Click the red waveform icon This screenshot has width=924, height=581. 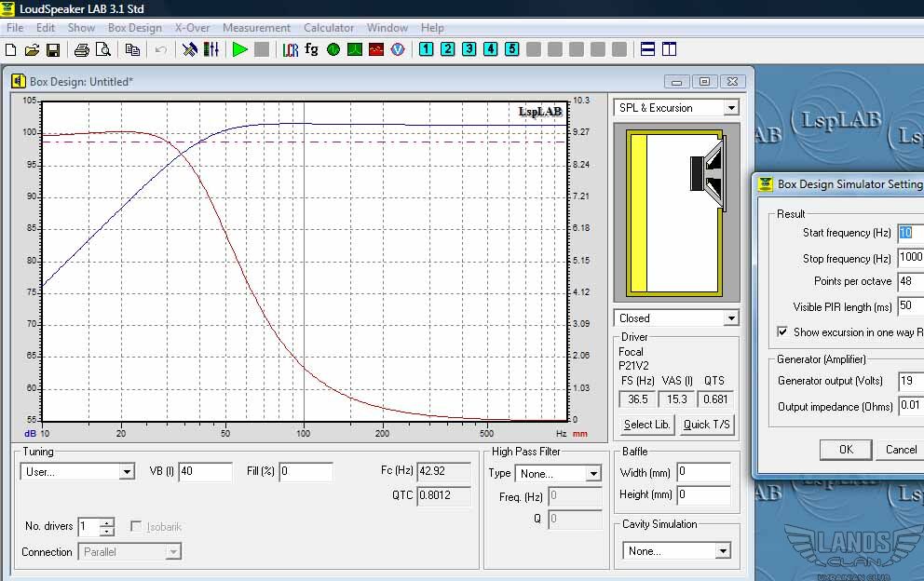pos(376,50)
